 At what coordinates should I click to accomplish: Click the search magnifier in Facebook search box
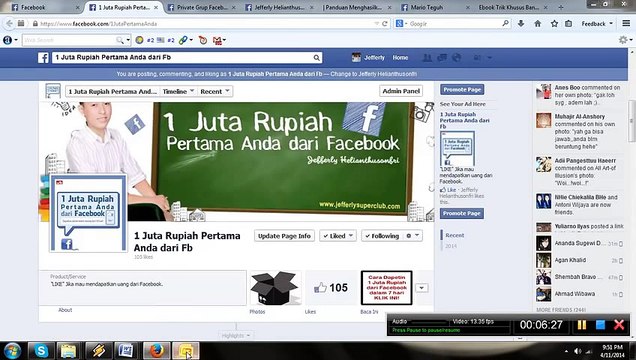click(x=316, y=58)
